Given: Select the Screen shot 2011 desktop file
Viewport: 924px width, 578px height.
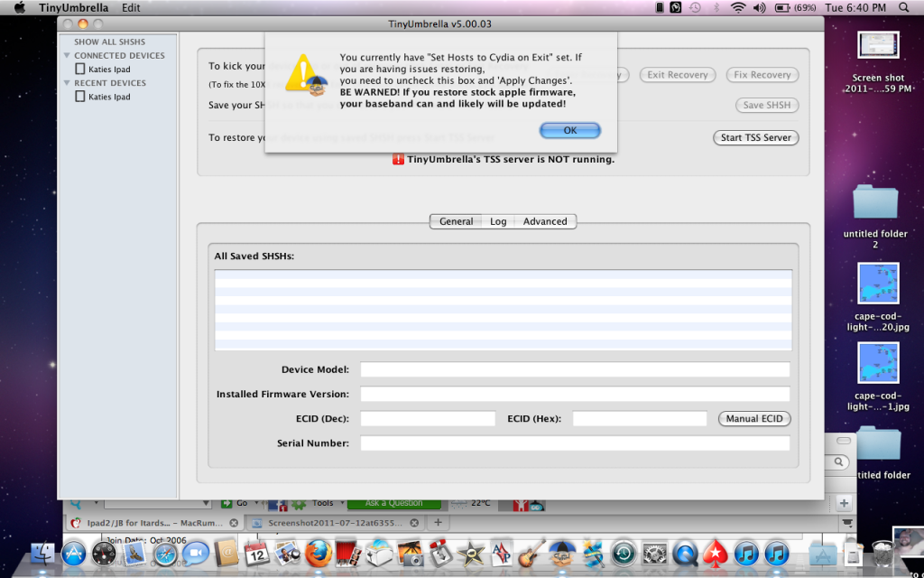Looking at the screenshot, I should coord(878,62).
